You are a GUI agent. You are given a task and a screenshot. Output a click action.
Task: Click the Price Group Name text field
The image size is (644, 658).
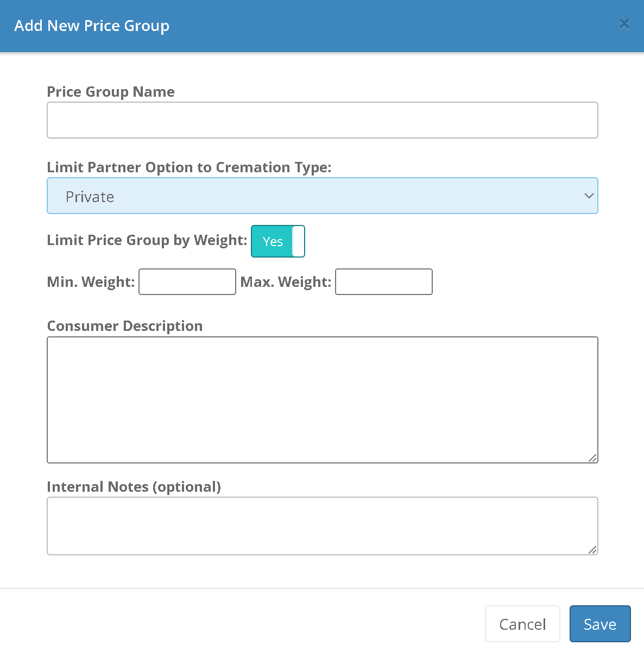[x=322, y=120]
